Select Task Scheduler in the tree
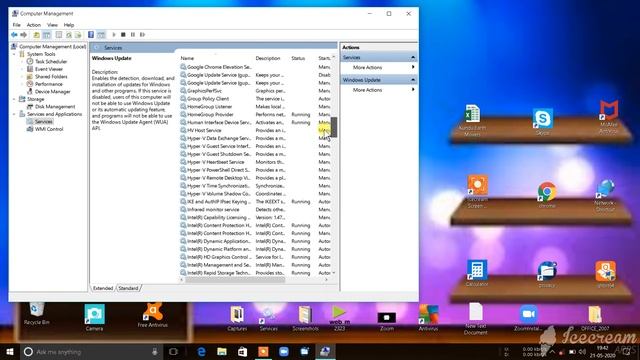This screenshot has height=360, width=640. (47, 62)
